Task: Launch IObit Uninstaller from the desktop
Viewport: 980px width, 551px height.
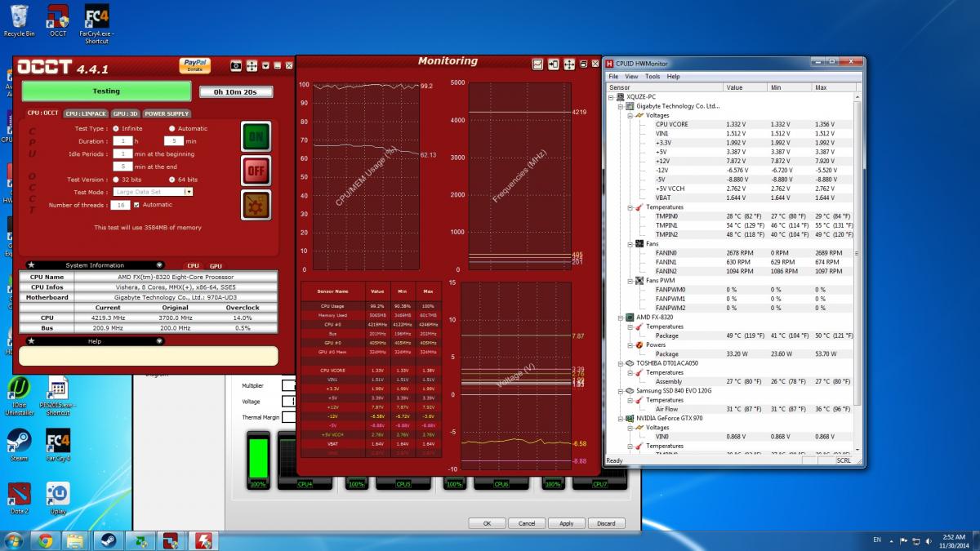Action: pyautogui.click(x=19, y=396)
